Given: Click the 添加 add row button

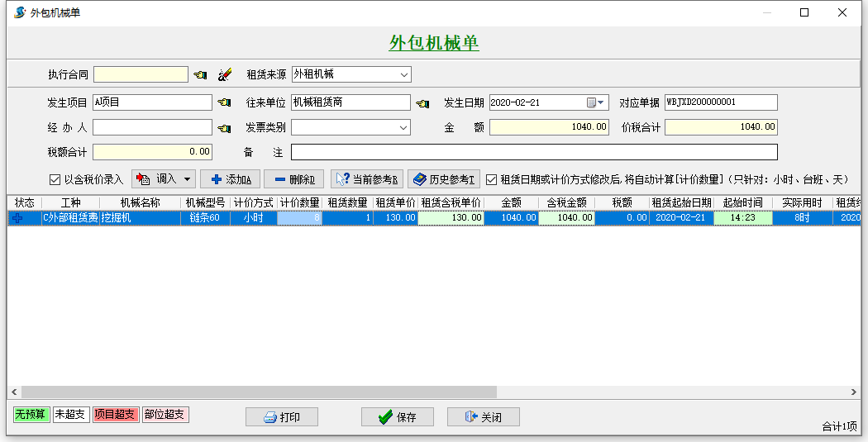Looking at the screenshot, I should point(231,179).
